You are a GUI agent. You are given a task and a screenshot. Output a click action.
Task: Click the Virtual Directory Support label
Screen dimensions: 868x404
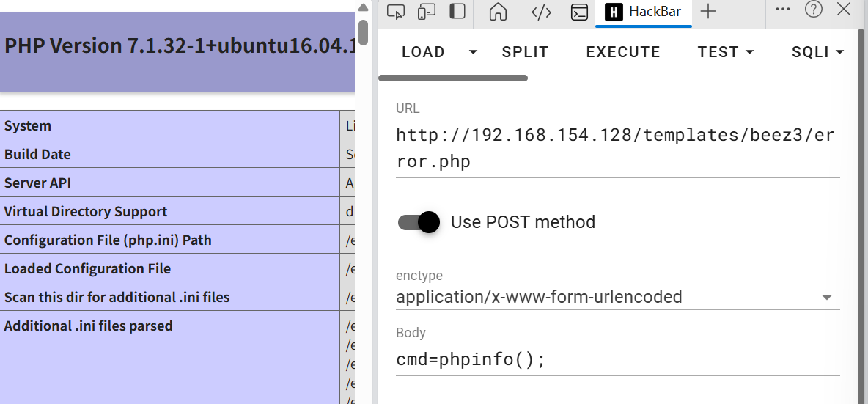click(86, 212)
